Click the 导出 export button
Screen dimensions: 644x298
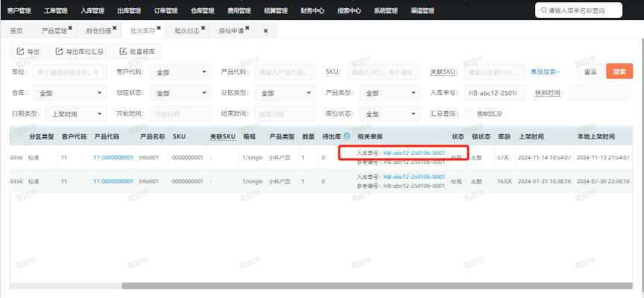[28, 51]
